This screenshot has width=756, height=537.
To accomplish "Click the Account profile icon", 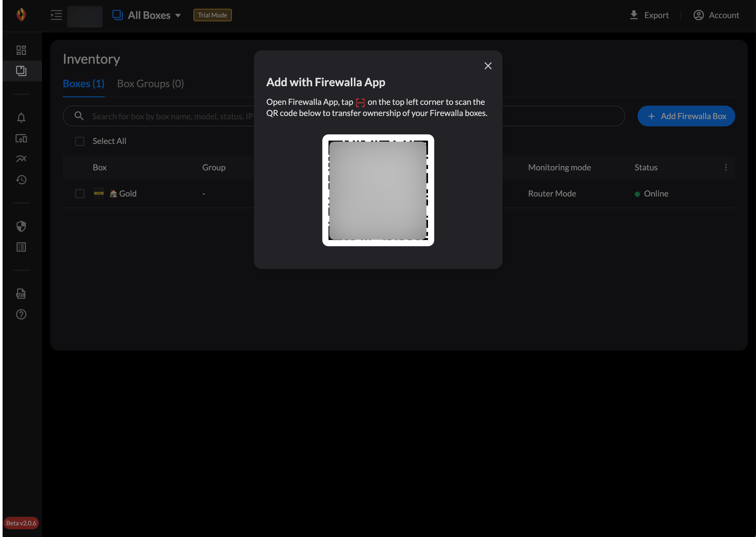I will (698, 15).
